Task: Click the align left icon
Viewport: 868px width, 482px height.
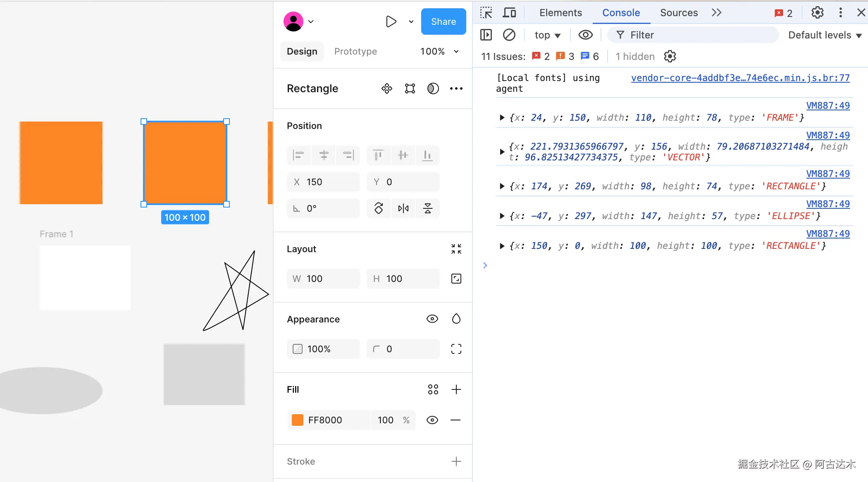Action: pos(298,155)
